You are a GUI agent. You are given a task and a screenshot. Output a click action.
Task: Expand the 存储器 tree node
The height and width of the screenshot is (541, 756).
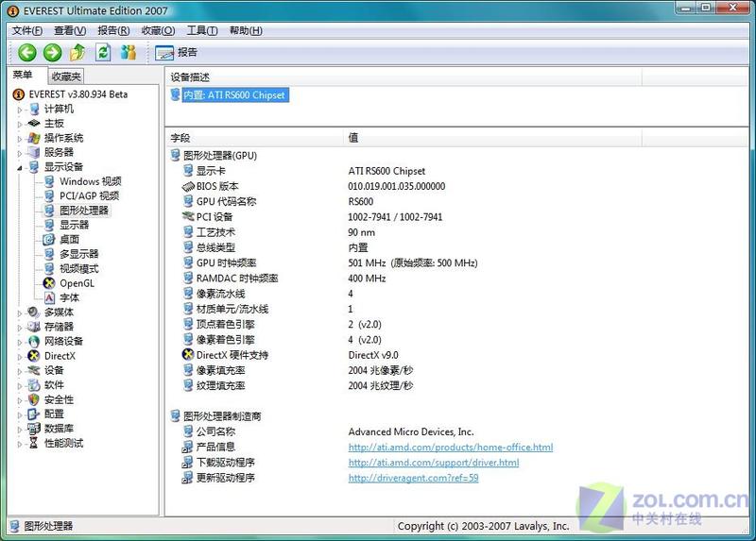[20, 327]
